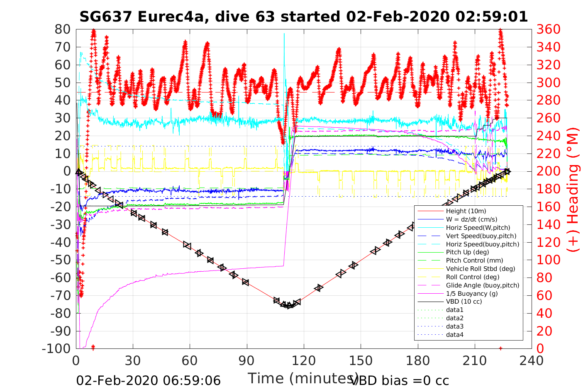588x392 pixels.
Task: Select legend entry 'VBD (10 cc)'
Action: pos(464,302)
